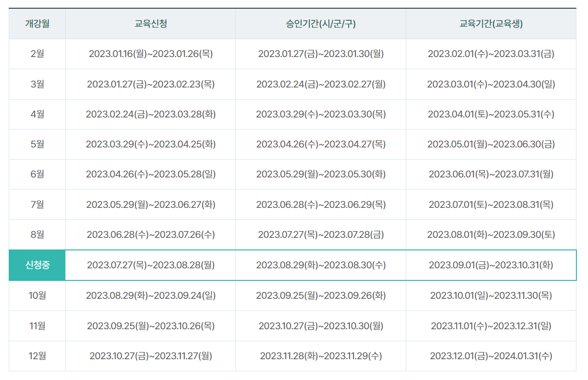Click 2023.11.28(화)~2023.11.29(수) approval period
This screenshot has width=588, height=380.
point(321,356)
